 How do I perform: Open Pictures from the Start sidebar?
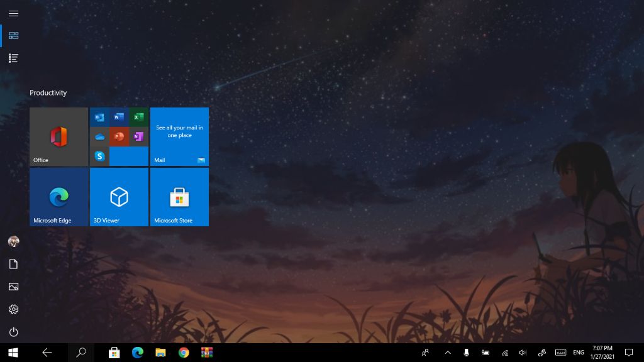(14, 287)
